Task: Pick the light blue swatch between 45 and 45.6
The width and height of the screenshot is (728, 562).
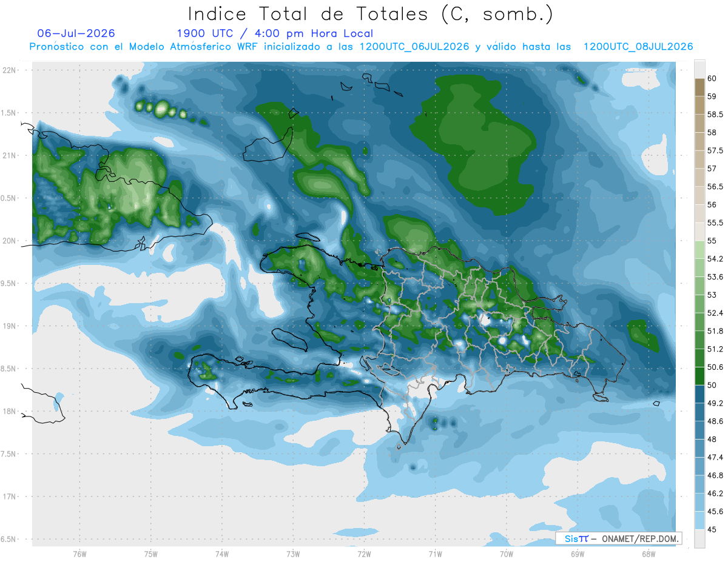Action: [699, 521]
